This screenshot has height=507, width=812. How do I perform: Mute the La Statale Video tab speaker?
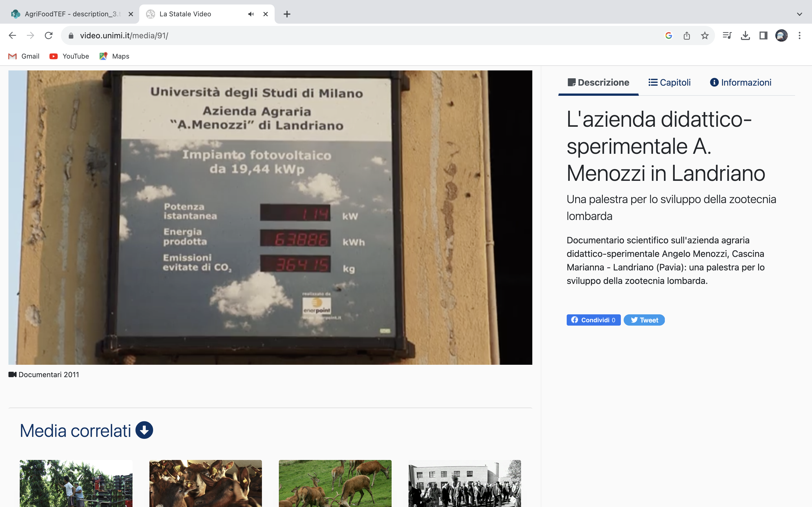(251, 14)
